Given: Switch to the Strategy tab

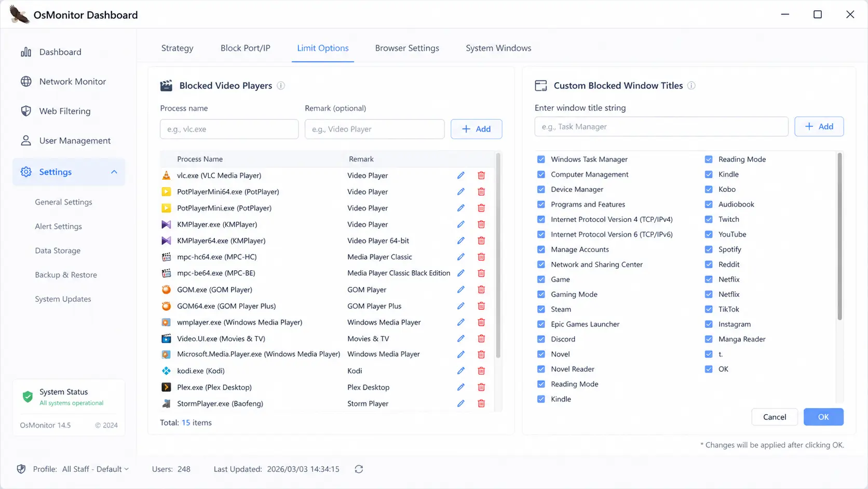Looking at the screenshot, I should point(177,48).
